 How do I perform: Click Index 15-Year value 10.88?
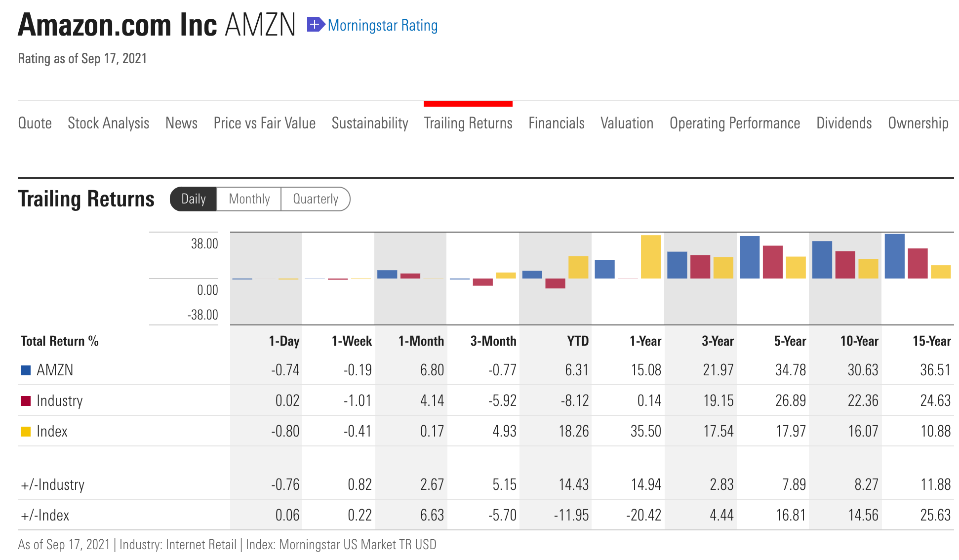pyautogui.click(x=936, y=431)
